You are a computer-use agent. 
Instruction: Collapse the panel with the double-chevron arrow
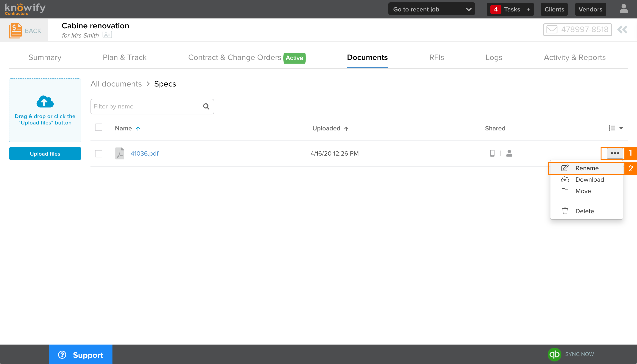point(623,30)
